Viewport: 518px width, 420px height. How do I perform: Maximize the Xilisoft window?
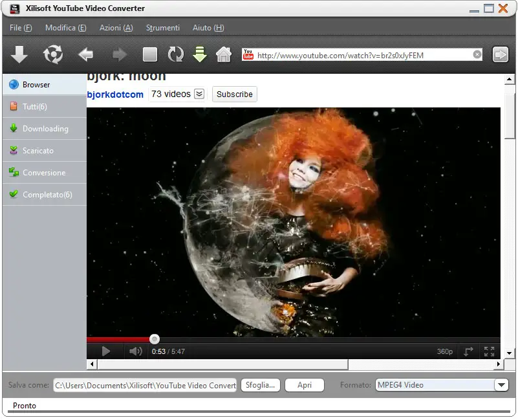coord(489,8)
